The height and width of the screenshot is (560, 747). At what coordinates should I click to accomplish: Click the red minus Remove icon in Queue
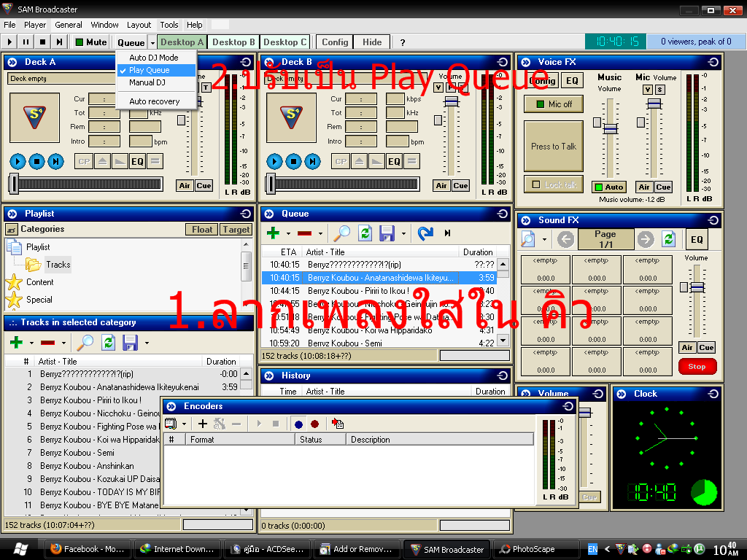point(304,233)
